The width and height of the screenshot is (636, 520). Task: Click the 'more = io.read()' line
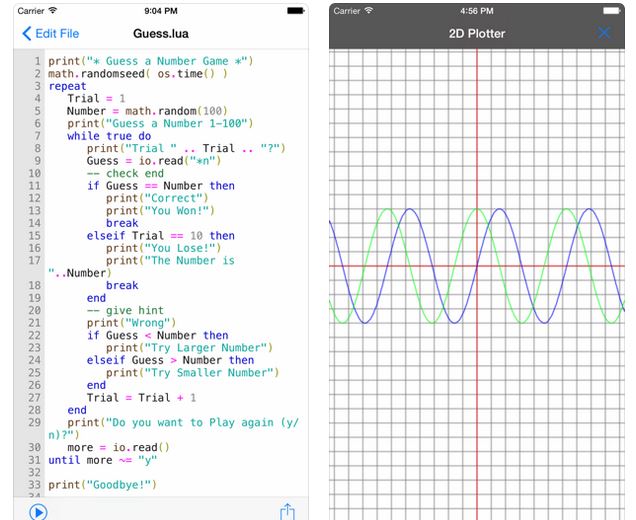pos(118,448)
